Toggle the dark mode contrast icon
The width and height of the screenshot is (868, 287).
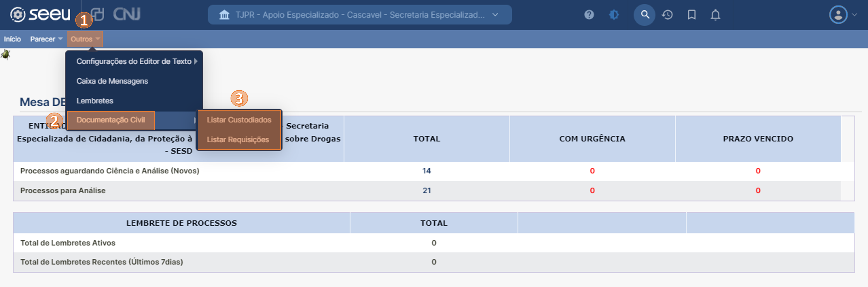614,15
